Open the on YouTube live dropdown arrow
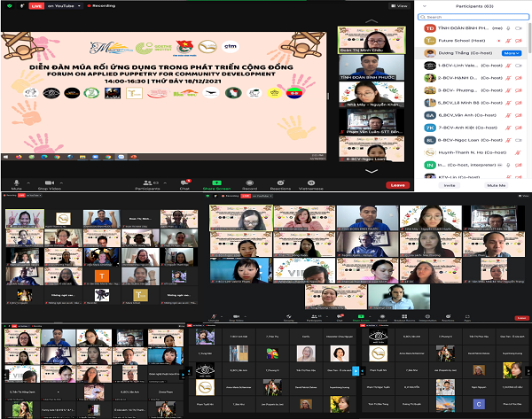Image resolution: width=532 pixels, height=419 pixels. [x=78, y=5]
